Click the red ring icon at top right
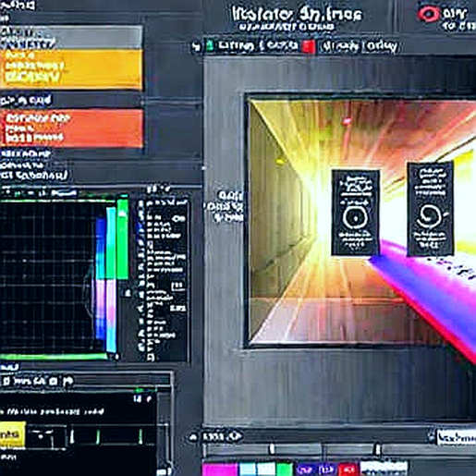The height and width of the screenshot is (476, 476). 428,14
